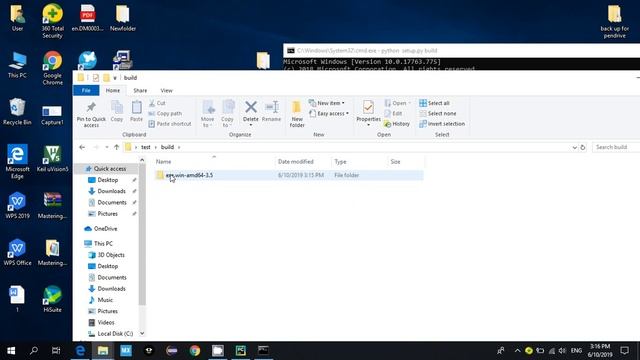Click Select none in ribbon
Screen dimensions: 640x360
click(438, 113)
